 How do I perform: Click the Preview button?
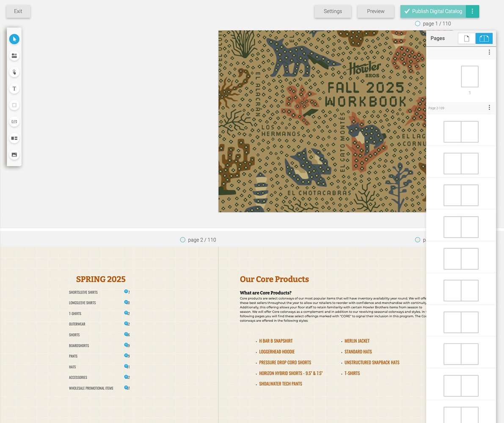(x=375, y=11)
